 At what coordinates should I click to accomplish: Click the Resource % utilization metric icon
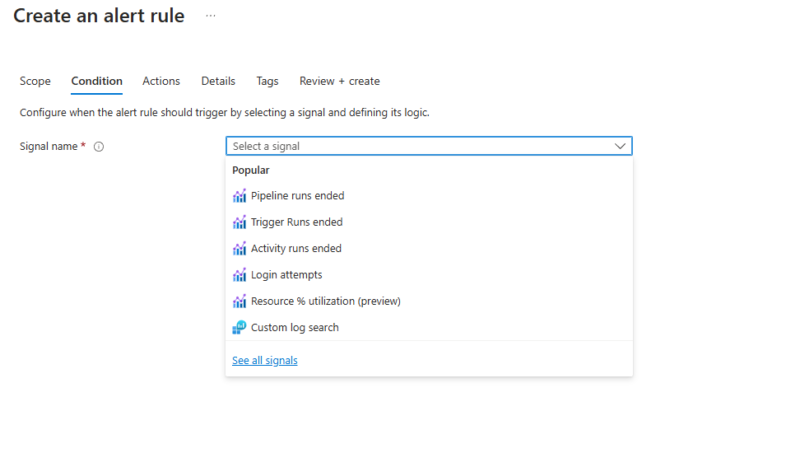pyautogui.click(x=239, y=301)
